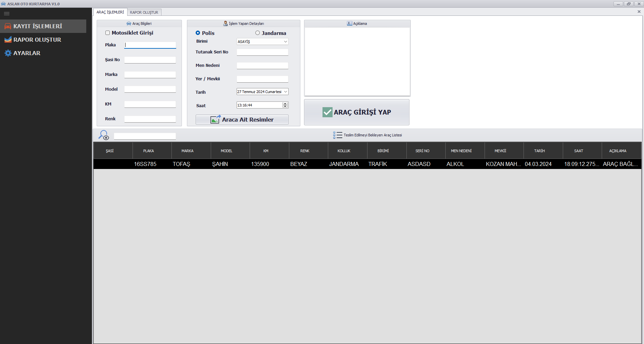Sort by the SAAT column header
644x344 pixels.
click(582, 151)
